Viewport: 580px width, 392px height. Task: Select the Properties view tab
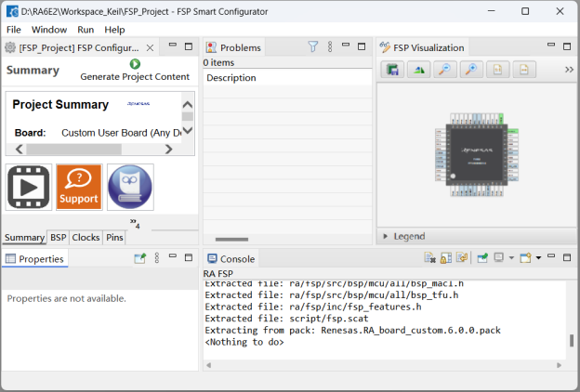point(35,259)
